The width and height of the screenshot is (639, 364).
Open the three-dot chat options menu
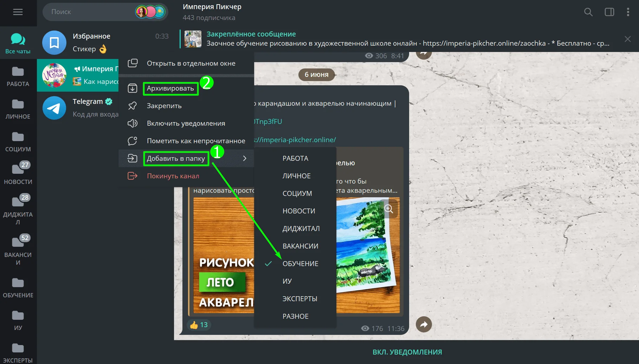coord(628,12)
